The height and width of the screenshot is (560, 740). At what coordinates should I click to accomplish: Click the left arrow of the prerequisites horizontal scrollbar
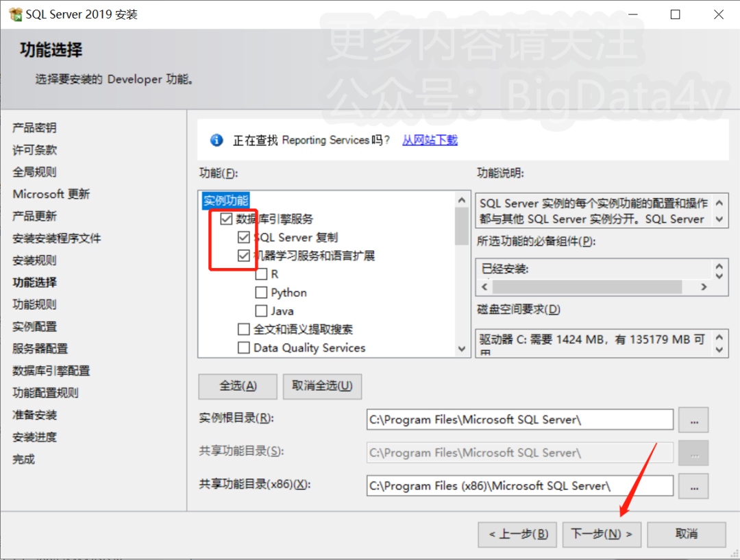[x=484, y=287]
